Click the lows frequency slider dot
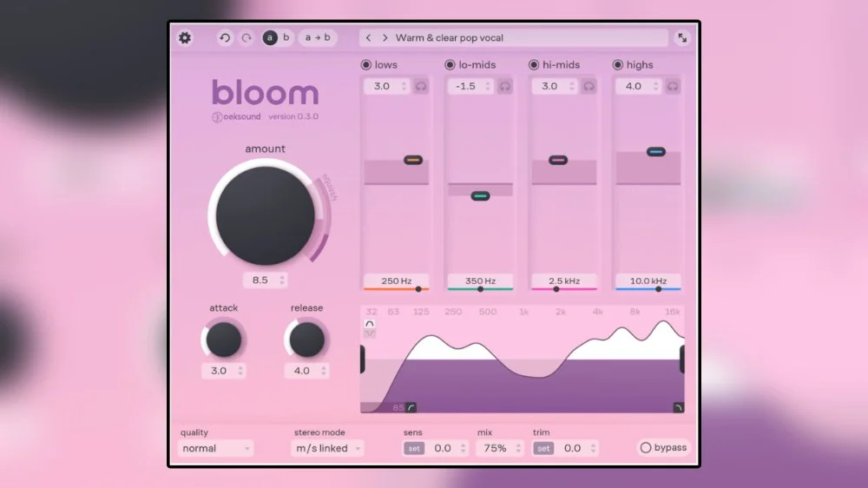 (x=418, y=289)
